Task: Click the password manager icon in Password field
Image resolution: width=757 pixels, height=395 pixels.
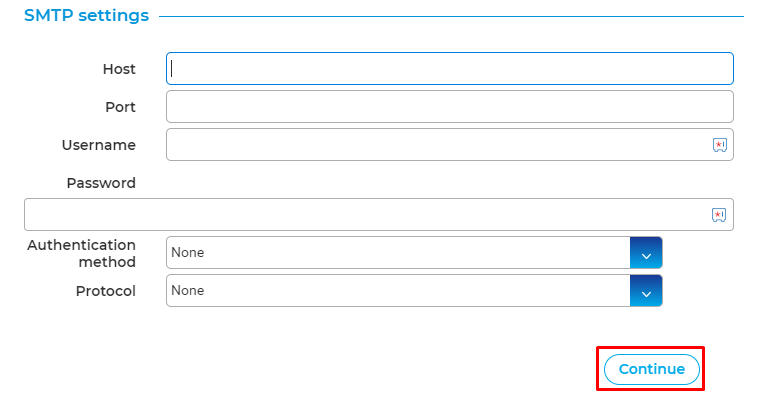Action: coord(719,215)
